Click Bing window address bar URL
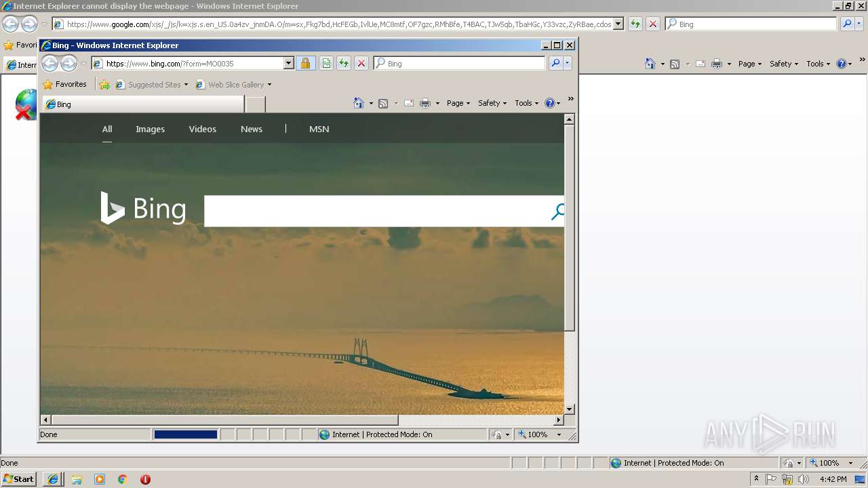Image resolution: width=868 pixels, height=488 pixels. (x=170, y=63)
